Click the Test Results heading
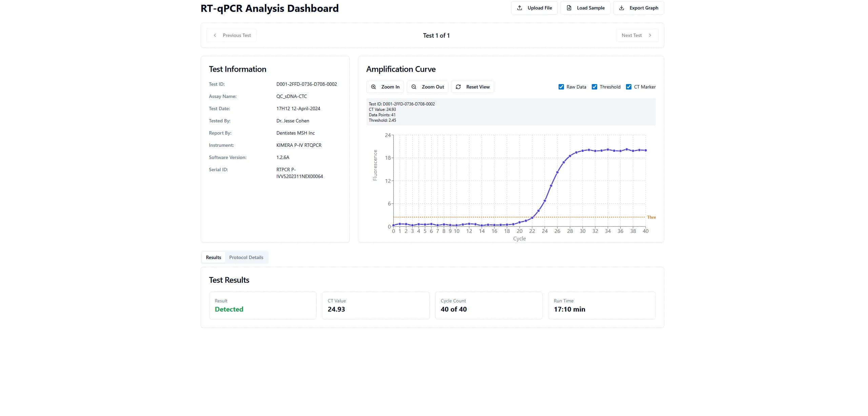This screenshot has width=868, height=416. (x=229, y=280)
